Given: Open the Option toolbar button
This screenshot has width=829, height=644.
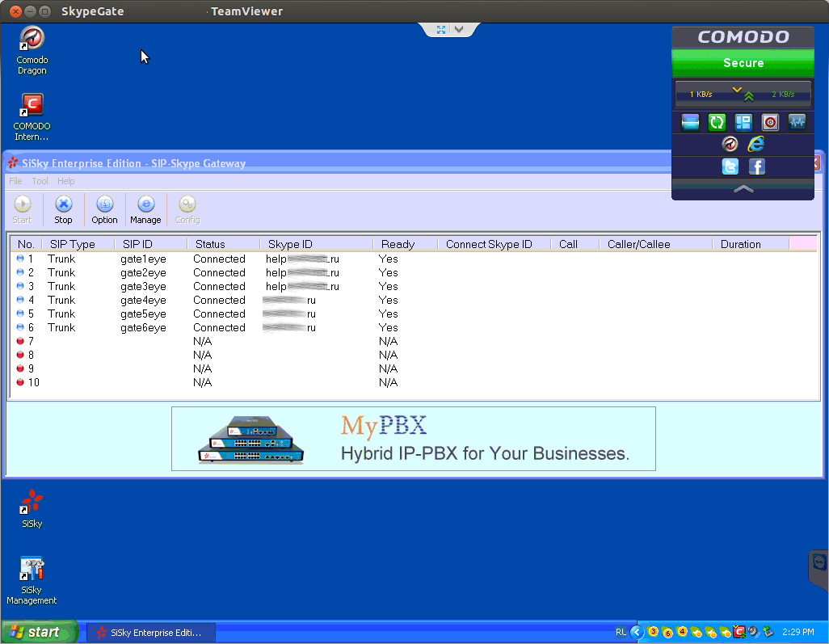Looking at the screenshot, I should pyautogui.click(x=104, y=208).
